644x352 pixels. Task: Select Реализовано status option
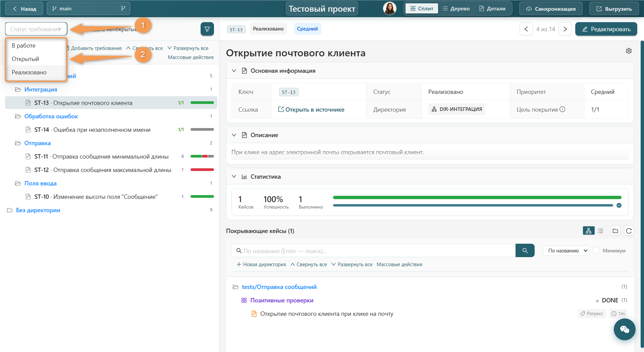pyautogui.click(x=36, y=72)
